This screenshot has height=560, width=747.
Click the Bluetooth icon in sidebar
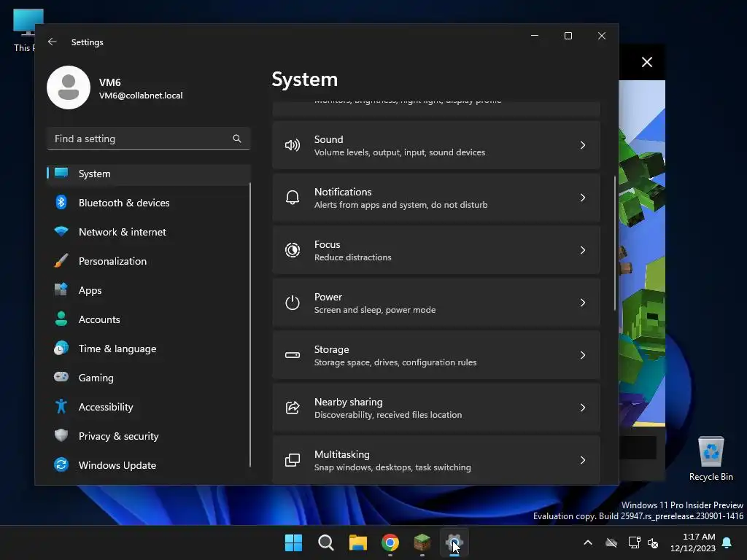point(61,203)
